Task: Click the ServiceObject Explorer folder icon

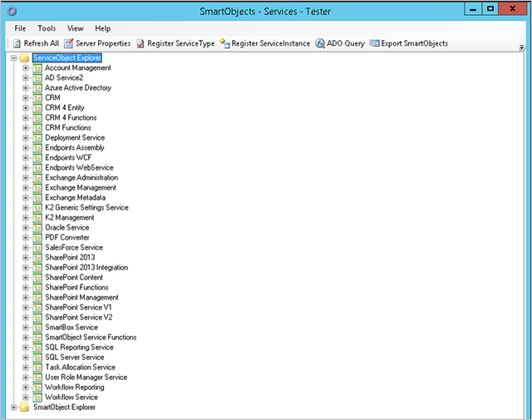Action: (25, 57)
